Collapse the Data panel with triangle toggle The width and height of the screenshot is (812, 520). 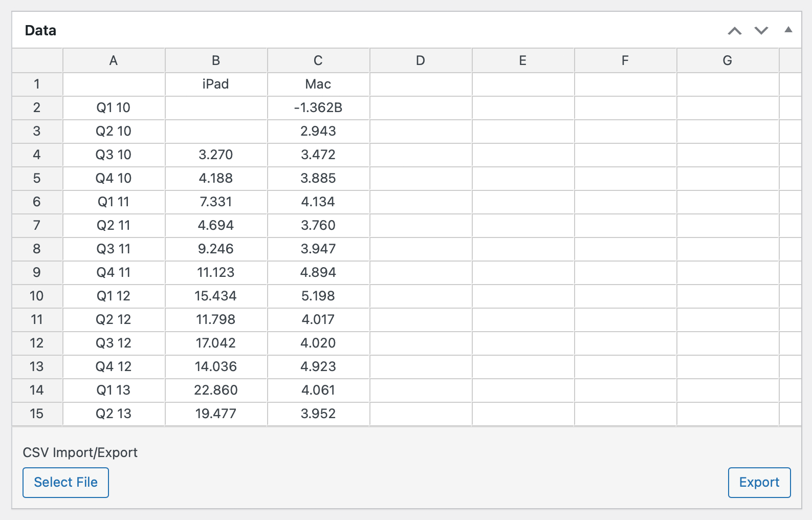(x=788, y=30)
